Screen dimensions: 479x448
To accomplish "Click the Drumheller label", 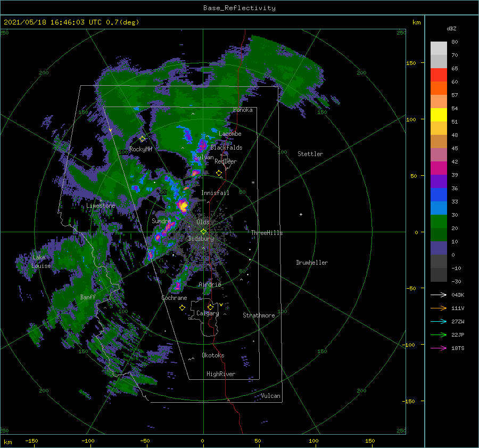I will coord(312,263).
